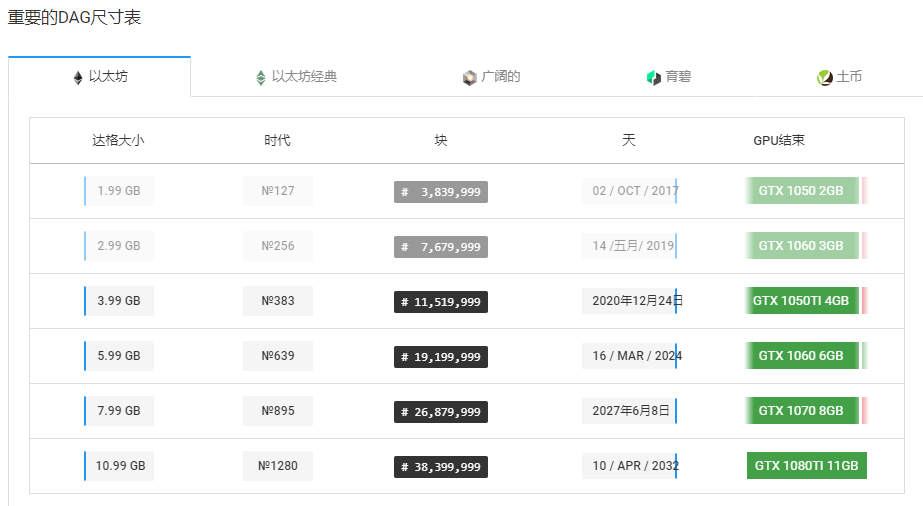Click the GPU结束 column header
Image resolution: width=923 pixels, height=506 pixels.
tap(779, 140)
